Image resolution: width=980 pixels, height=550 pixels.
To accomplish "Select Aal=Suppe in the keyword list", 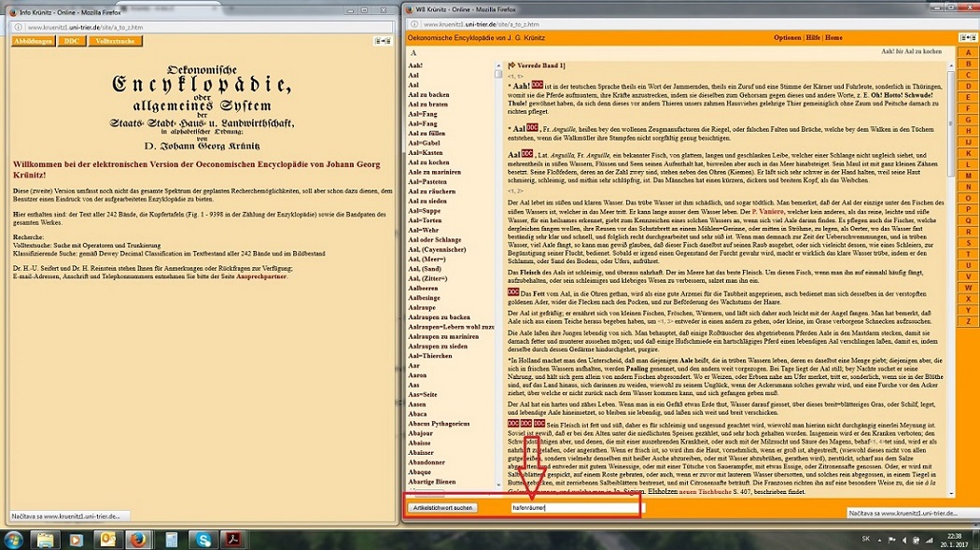I will pos(424,211).
